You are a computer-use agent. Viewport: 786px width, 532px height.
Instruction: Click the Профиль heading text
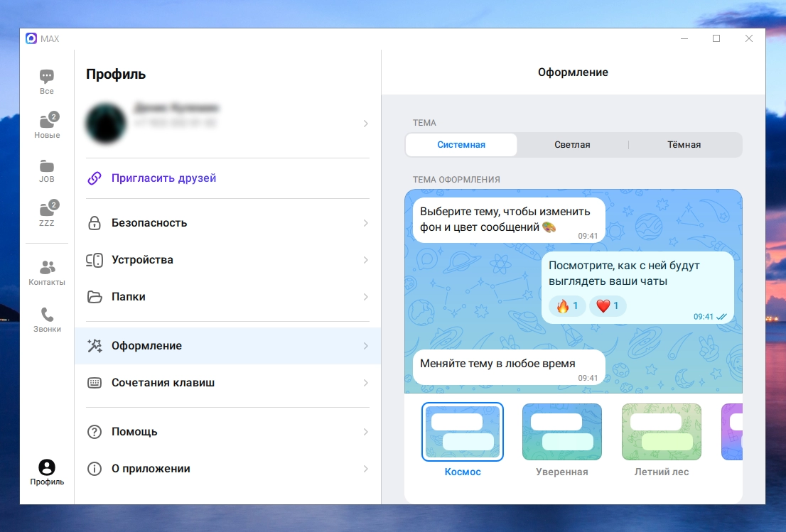[x=116, y=74]
